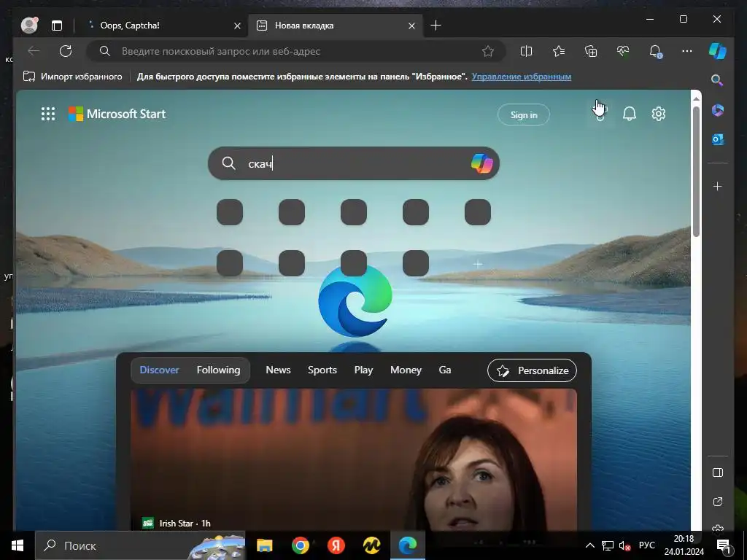Open the Edge profile avatar menu

point(29,25)
